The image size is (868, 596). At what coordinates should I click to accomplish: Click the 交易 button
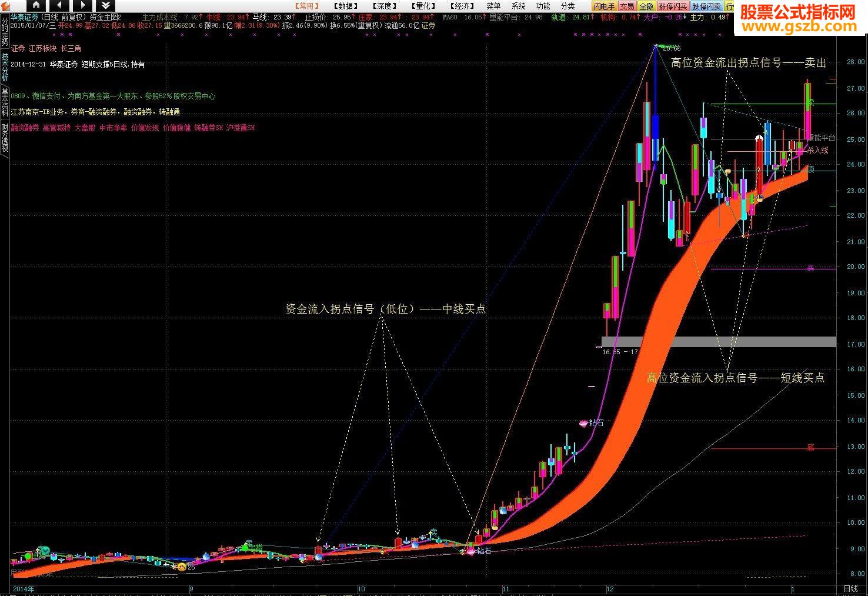click(x=627, y=6)
